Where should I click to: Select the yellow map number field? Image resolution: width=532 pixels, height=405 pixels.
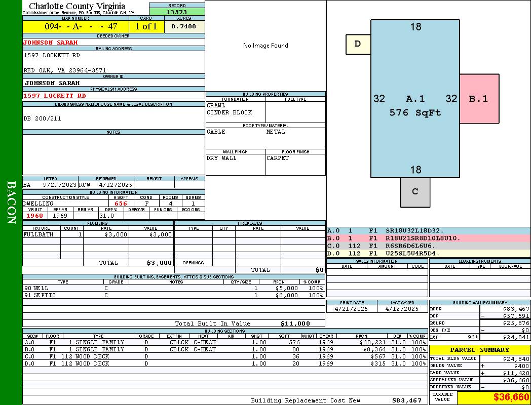[76, 26]
